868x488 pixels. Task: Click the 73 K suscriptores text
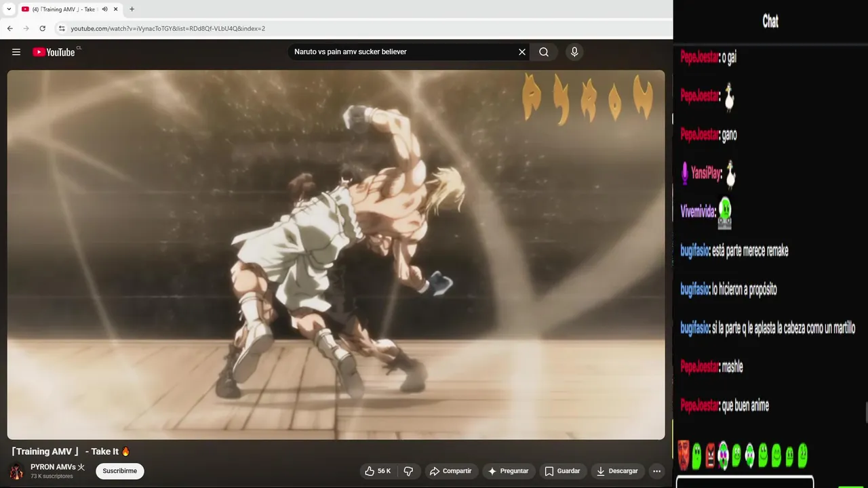pos(52,476)
